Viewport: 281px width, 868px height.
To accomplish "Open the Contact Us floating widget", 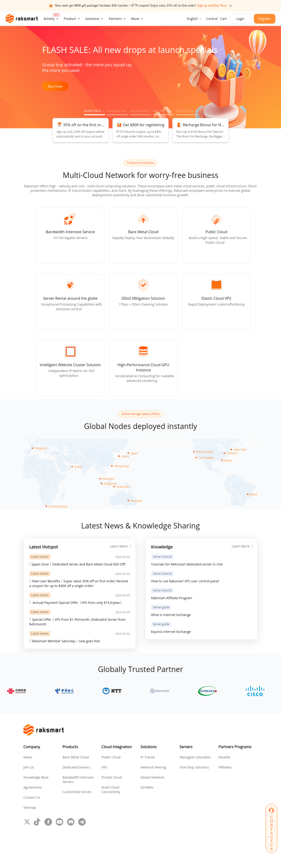I will [271, 828].
